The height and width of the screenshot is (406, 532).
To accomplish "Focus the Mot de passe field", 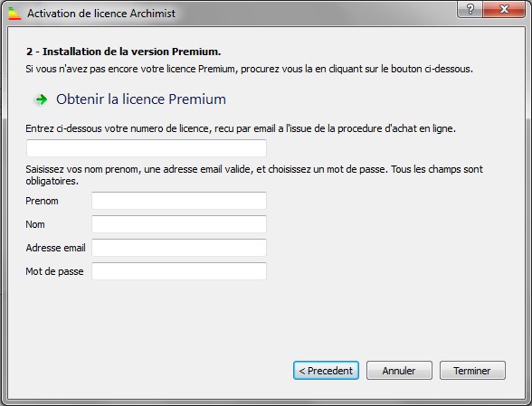I will pos(179,271).
